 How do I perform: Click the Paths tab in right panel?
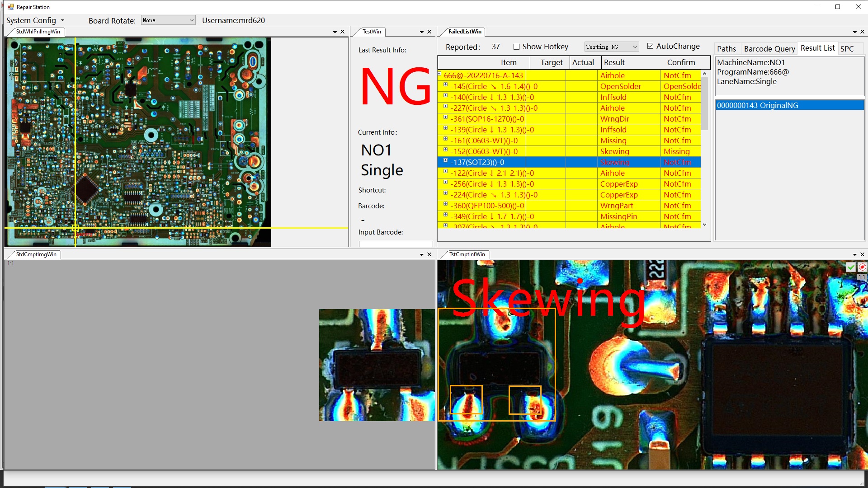[726, 48]
